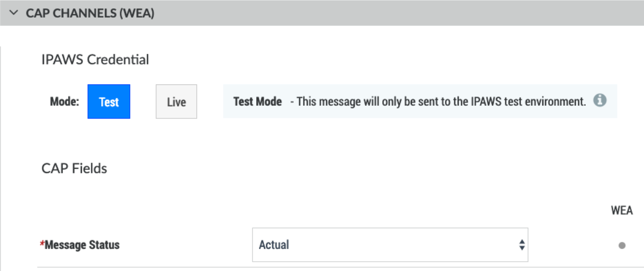Viewport: 644px width, 271px height.
Task: Click the red asterisk beside Message Status
Action: pyautogui.click(x=42, y=244)
